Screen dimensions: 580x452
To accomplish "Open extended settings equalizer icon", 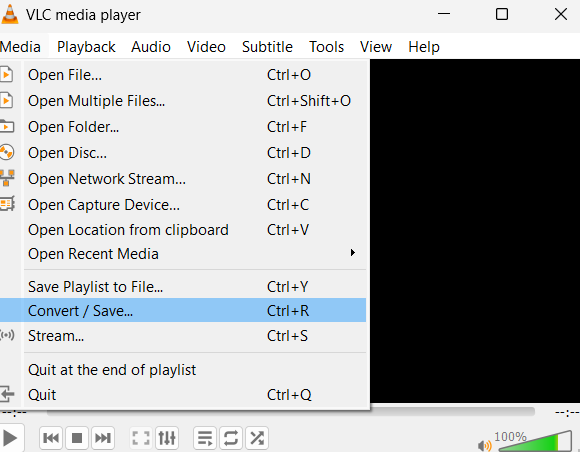I will click(167, 438).
